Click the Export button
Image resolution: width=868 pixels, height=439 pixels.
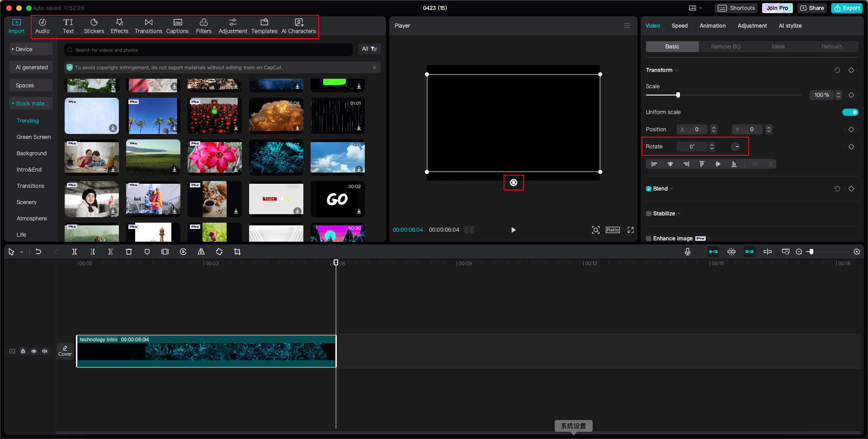pos(846,8)
